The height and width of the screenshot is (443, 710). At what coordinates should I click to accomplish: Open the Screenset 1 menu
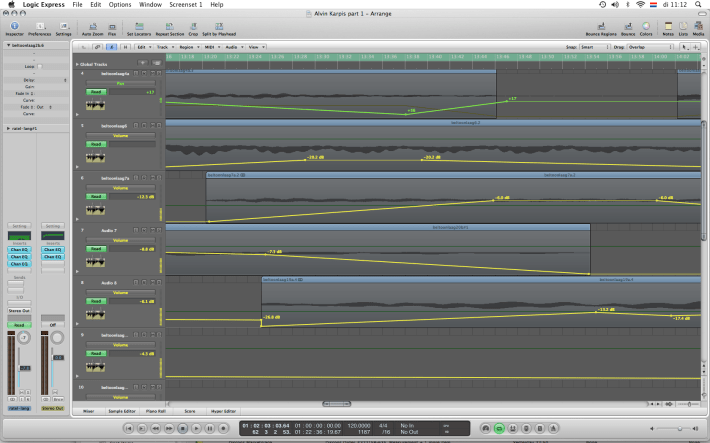pos(185,5)
